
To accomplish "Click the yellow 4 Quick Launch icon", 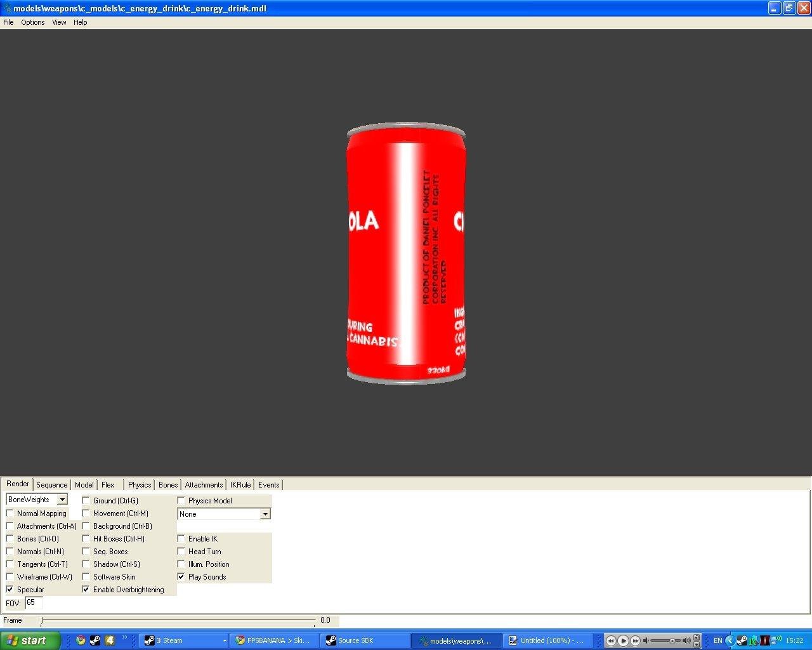I will coord(109,640).
